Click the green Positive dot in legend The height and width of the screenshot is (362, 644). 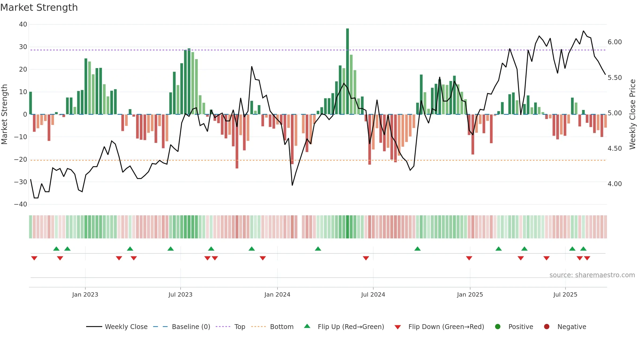[x=498, y=327]
